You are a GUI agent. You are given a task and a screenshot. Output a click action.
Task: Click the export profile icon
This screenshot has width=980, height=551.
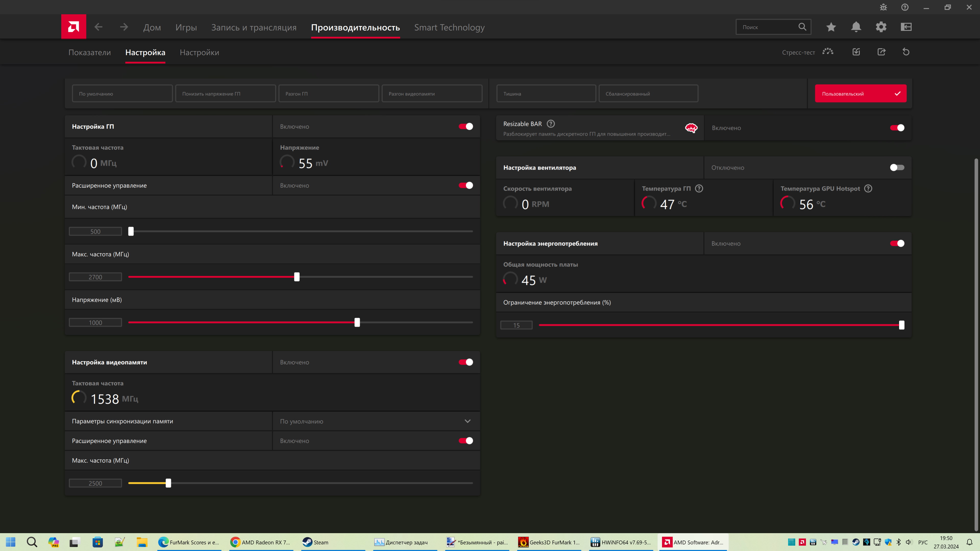[x=881, y=52]
